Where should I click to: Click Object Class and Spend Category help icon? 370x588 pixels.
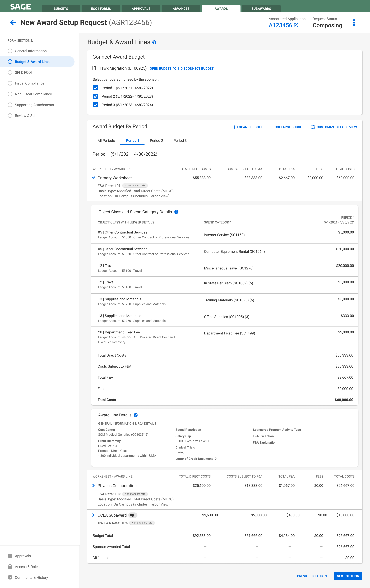tap(176, 212)
